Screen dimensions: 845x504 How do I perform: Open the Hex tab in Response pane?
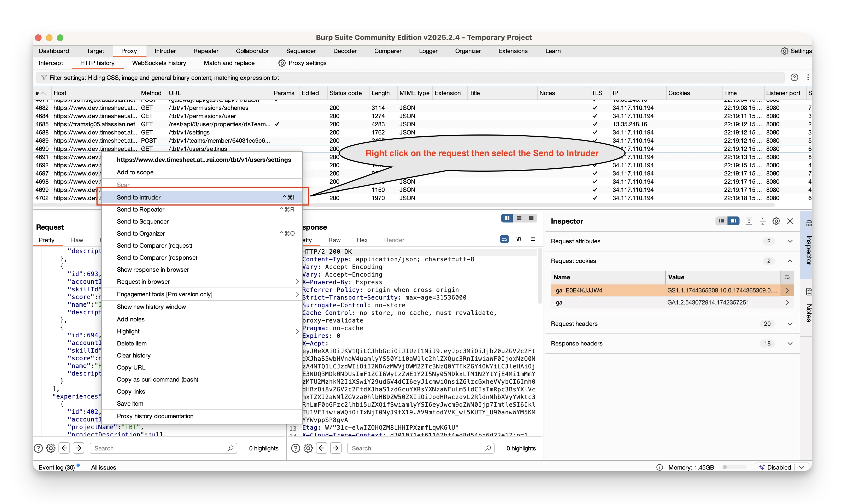362,240
